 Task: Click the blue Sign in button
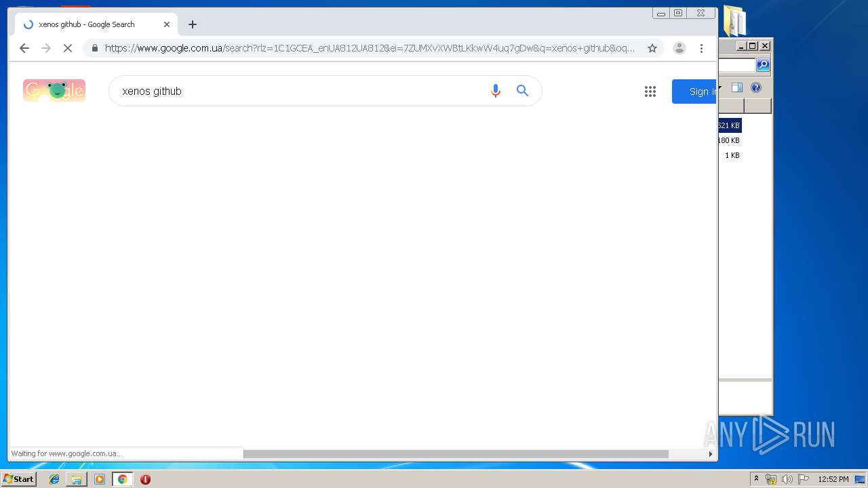coord(694,91)
